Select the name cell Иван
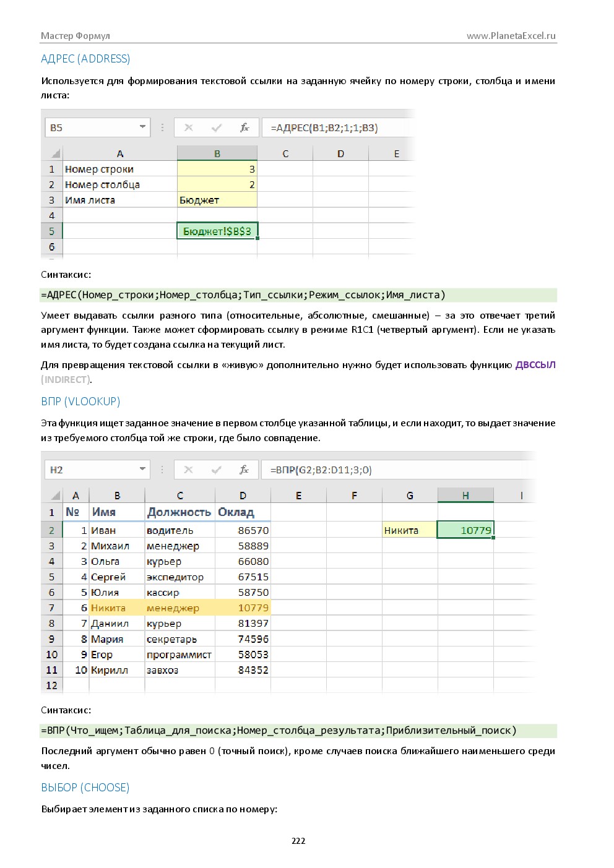 (x=117, y=530)
